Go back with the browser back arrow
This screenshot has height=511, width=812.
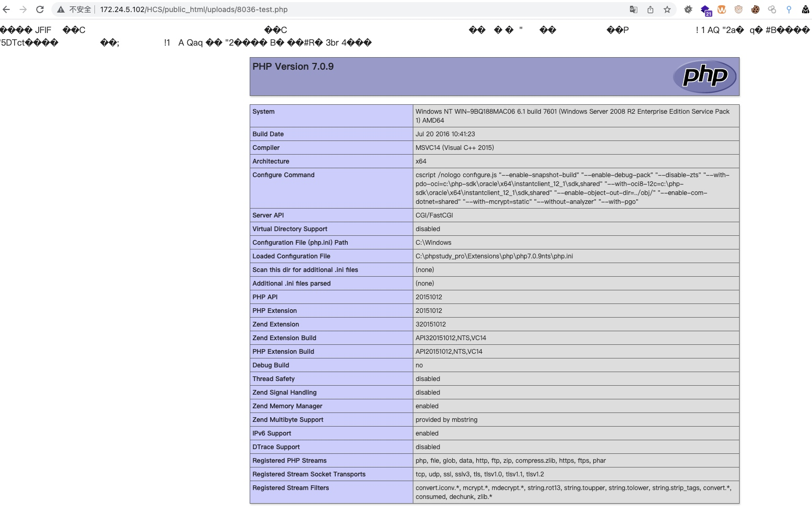[6, 9]
